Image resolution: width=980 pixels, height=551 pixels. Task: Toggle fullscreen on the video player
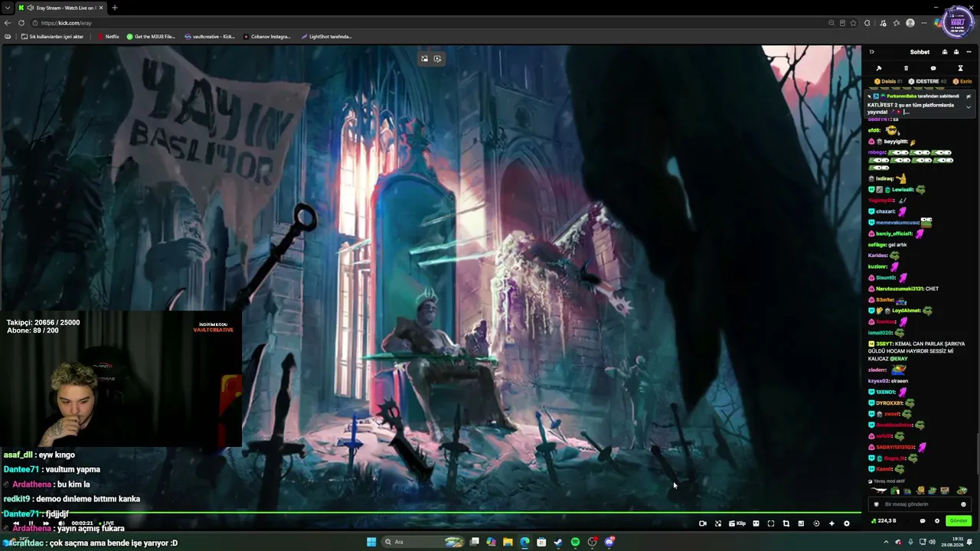[771, 523]
